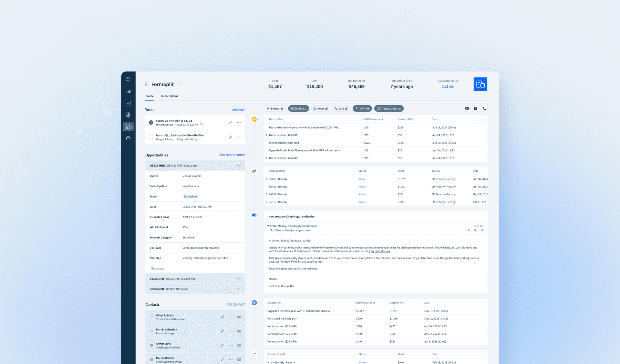Reply to Melissa's email arrow icon
The width and height of the screenshot is (620, 364).
click(x=469, y=230)
